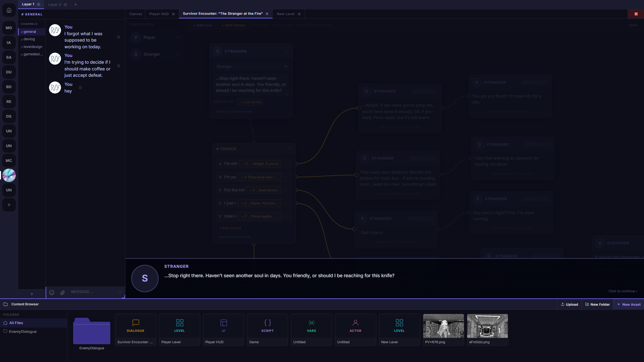Screen dimensions: 644x362
Task: Open the #leveldesign channel
Action: click(x=32, y=47)
